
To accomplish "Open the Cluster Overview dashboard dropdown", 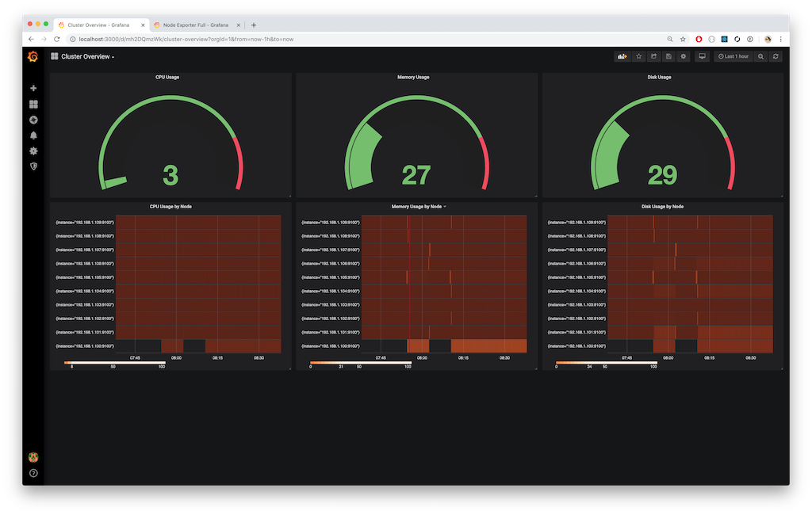I will (x=87, y=56).
